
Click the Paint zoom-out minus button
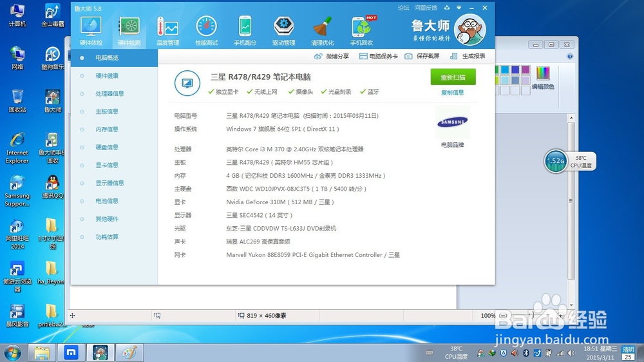click(x=503, y=316)
